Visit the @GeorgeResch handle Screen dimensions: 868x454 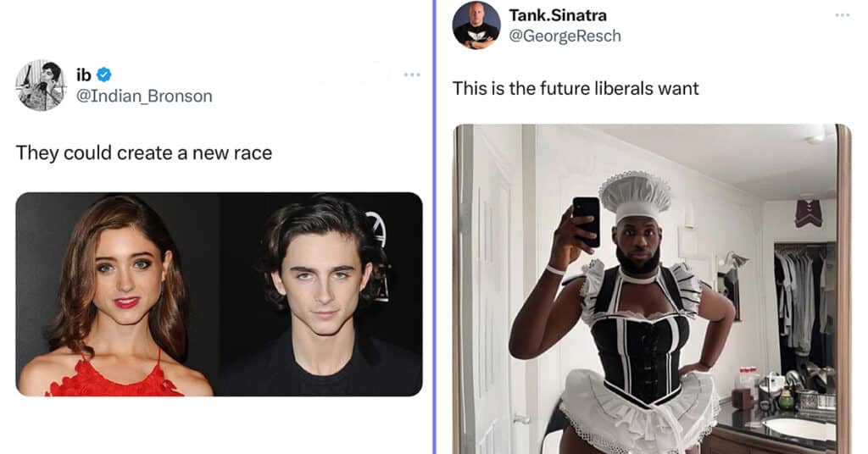pos(565,36)
